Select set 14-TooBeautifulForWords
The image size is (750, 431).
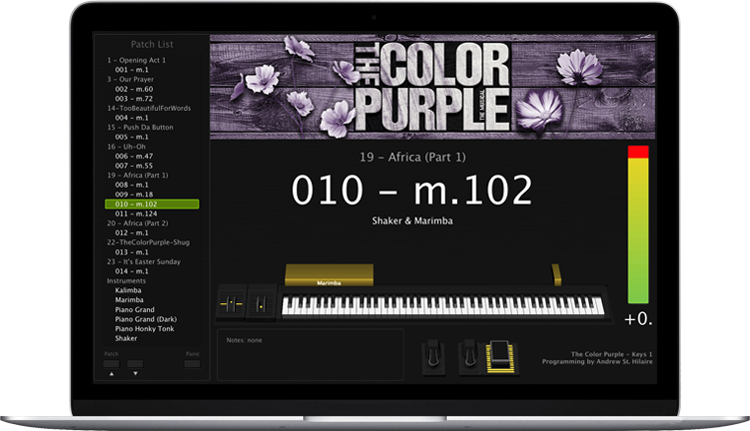point(149,108)
